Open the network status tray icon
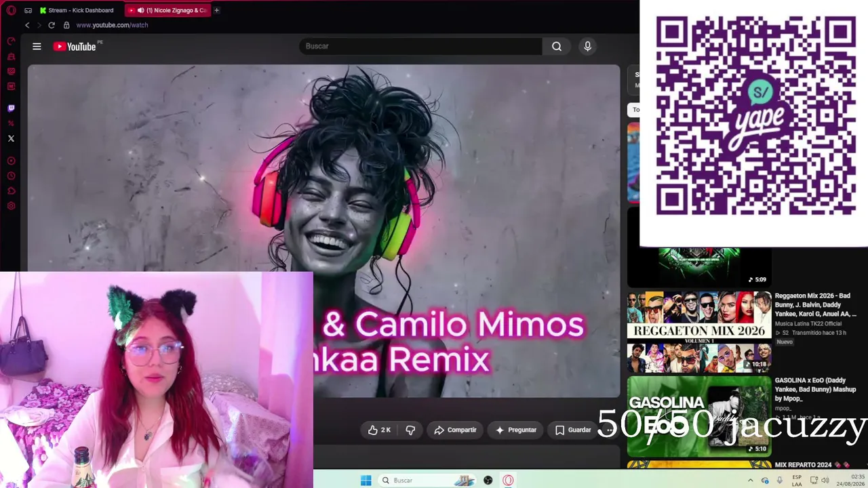The height and width of the screenshot is (488, 868). pos(814,481)
